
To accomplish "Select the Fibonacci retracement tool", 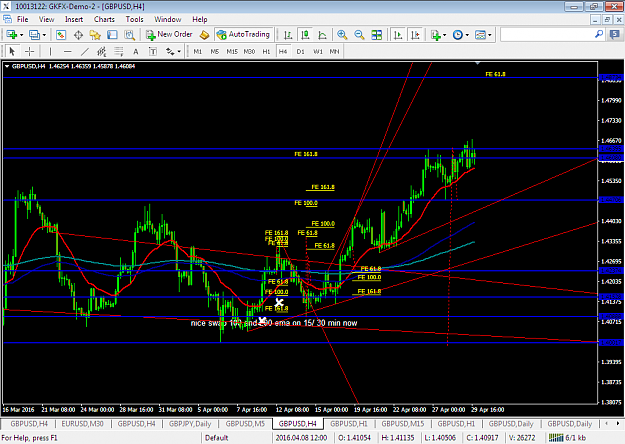I will (x=119, y=51).
